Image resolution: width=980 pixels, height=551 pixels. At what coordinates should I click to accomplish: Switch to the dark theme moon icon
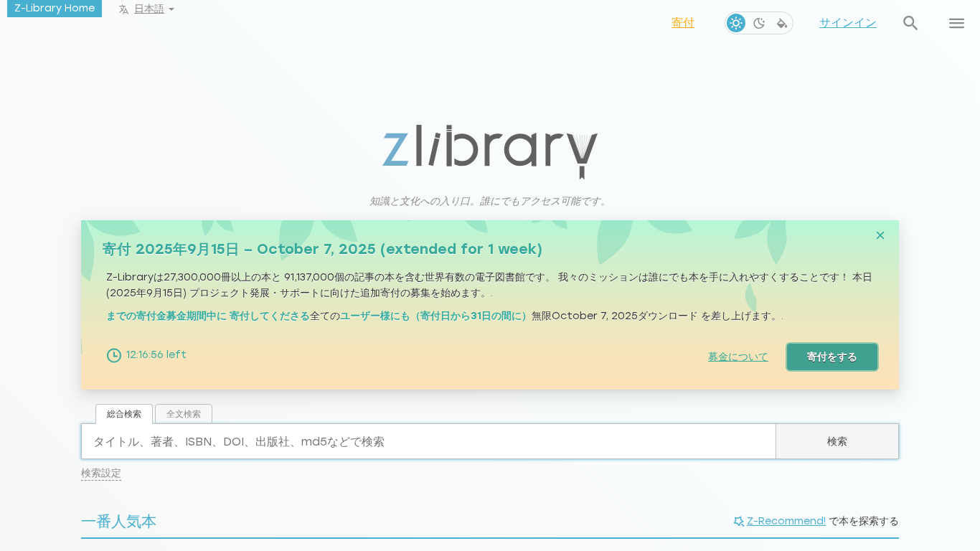coord(759,23)
